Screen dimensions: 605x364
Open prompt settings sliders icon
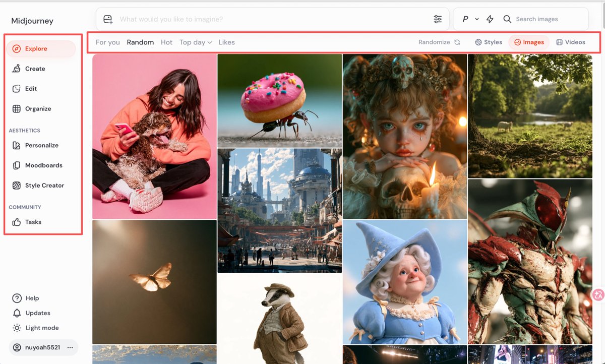[x=438, y=19]
